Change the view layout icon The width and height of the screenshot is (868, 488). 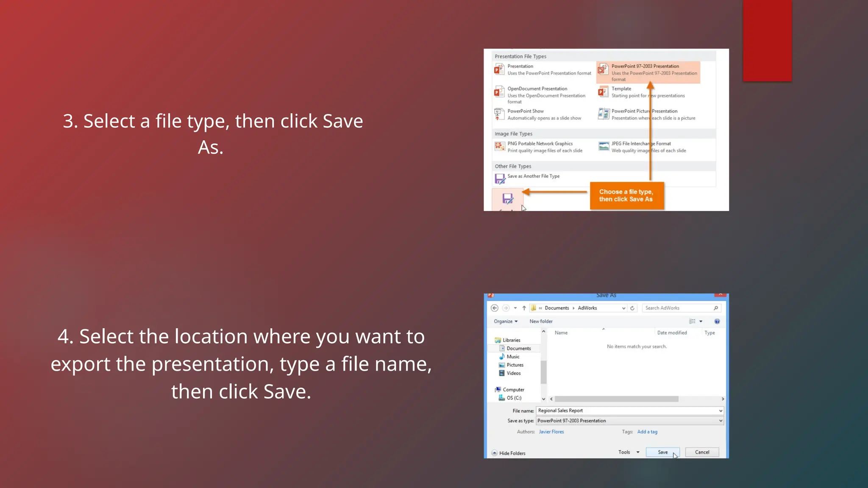pyautogui.click(x=692, y=322)
